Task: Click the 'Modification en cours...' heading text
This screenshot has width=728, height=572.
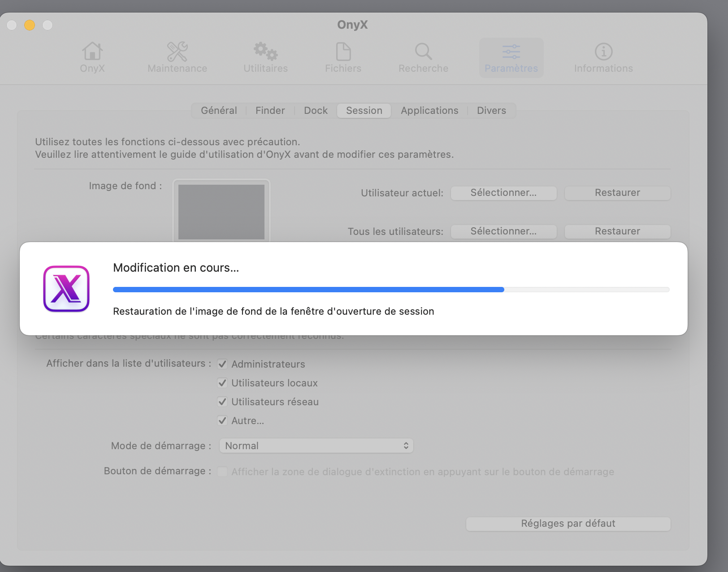Action: [x=176, y=268]
